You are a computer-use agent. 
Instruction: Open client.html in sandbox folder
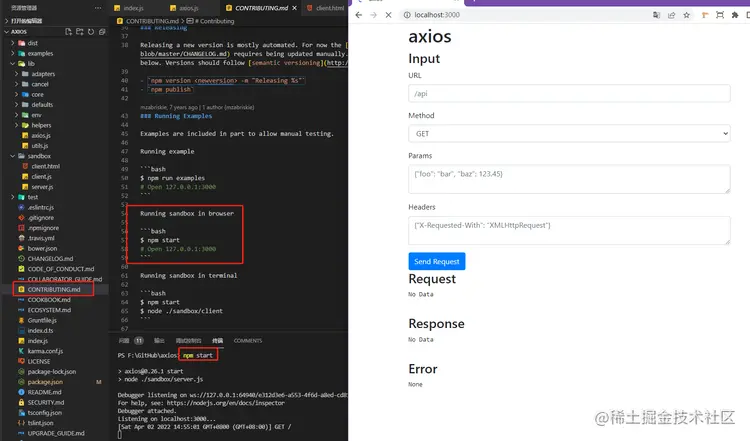coord(45,166)
